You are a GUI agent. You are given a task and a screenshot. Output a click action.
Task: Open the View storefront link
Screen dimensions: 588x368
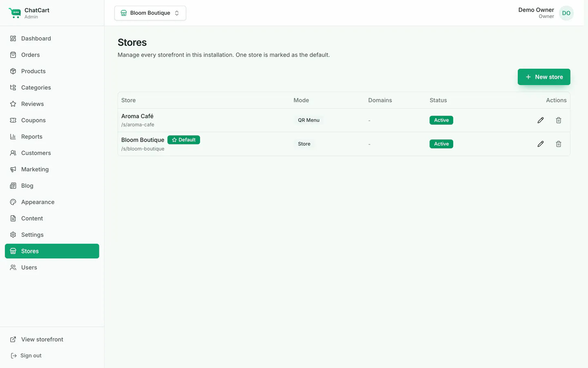[52, 339]
